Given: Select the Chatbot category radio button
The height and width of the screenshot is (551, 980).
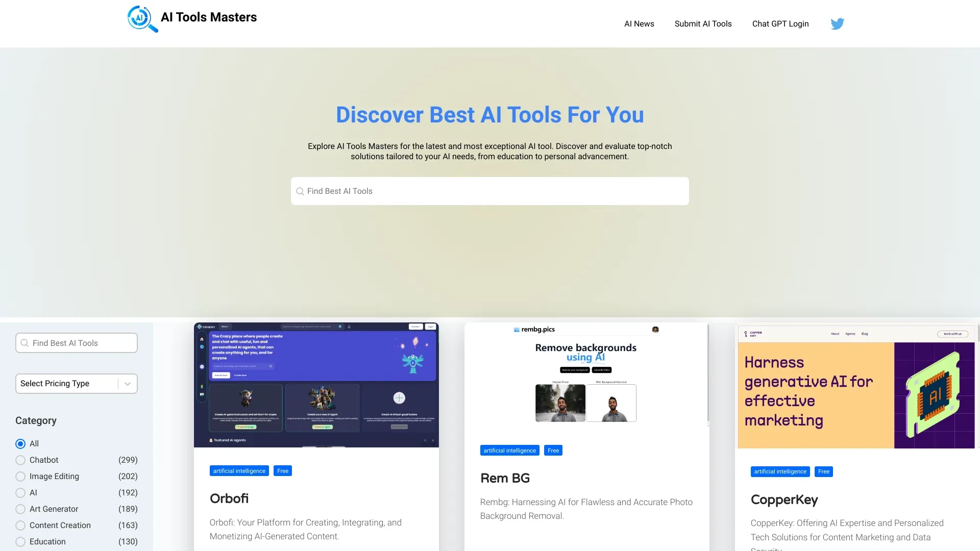Looking at the screenshot, I should click(19, 460).
